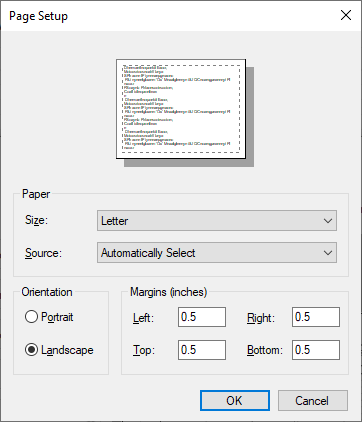This screenshot has height=422, width=362.
Task: Open the paper Size dropdown showing Letter
Action: (x=217, y=221)
